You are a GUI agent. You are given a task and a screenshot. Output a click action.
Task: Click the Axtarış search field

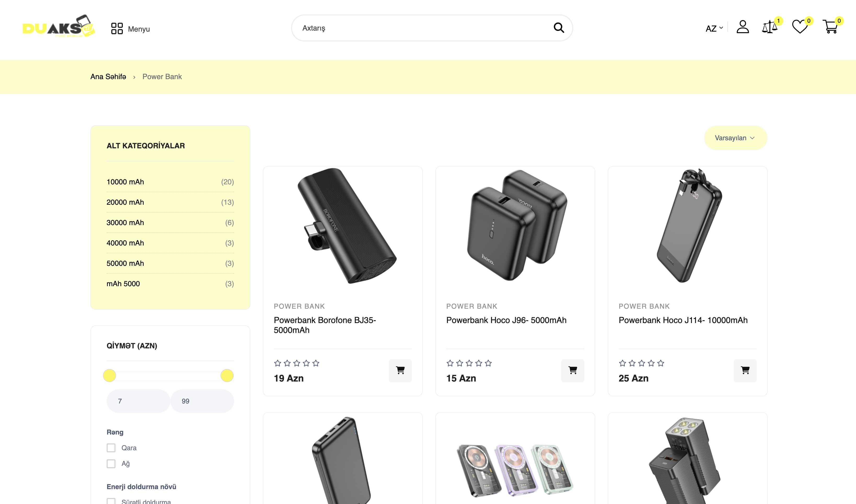click(x=421, y=28)
